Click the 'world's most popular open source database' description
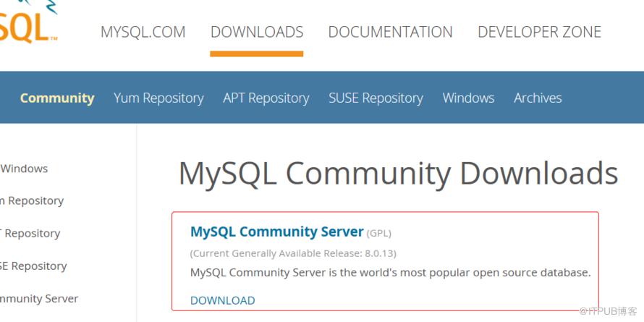Viewport: 644px width, 322px height. (x=391, y=273)
